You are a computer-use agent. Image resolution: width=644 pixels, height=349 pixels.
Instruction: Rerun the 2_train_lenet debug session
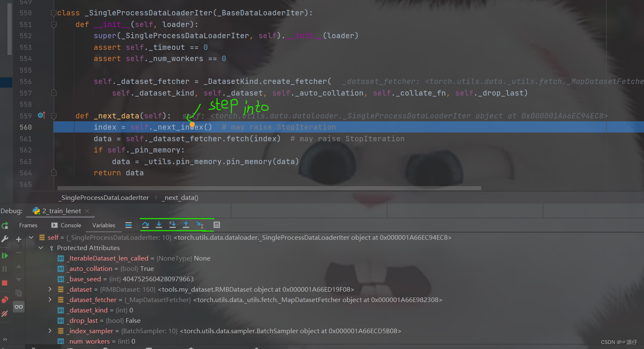click(x=5, y=226)
